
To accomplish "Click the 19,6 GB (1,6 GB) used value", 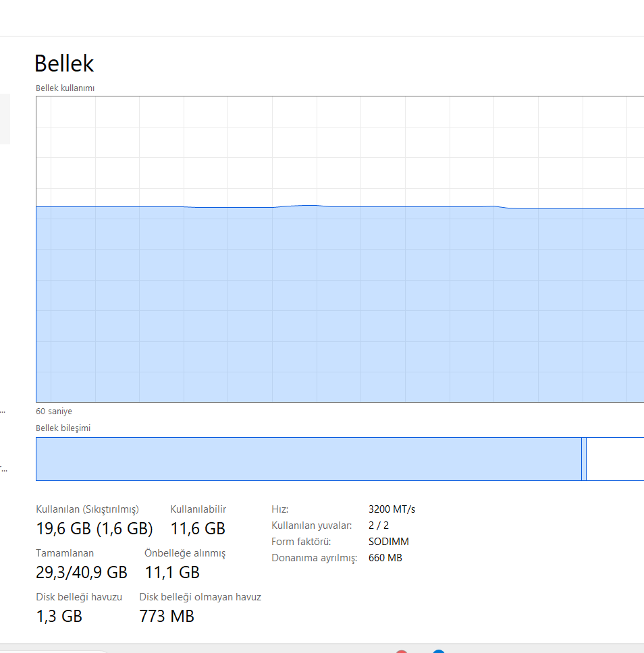I will (x=95, y=528).
